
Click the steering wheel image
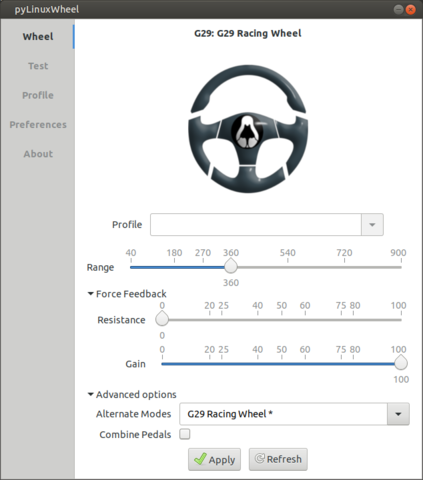click(x=248, y=129)
